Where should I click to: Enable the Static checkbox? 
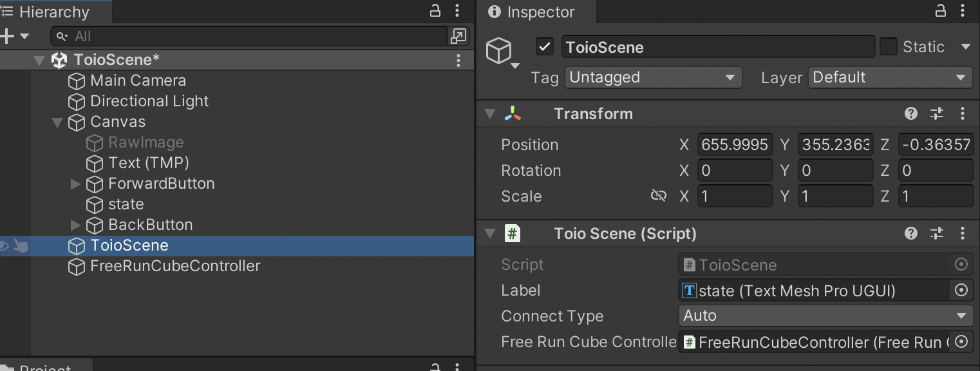click(x=889, y=47)
